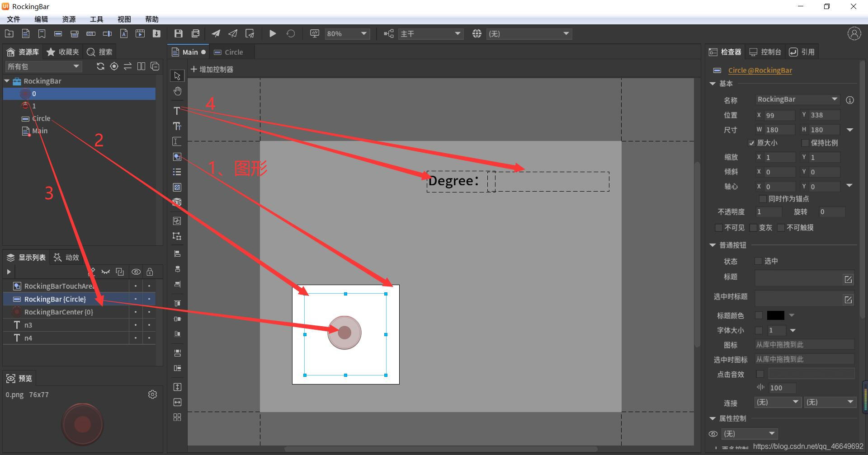Collapse the 属性控制 section
The width and height of the screenshot is (868, 455).
[712, 418]
